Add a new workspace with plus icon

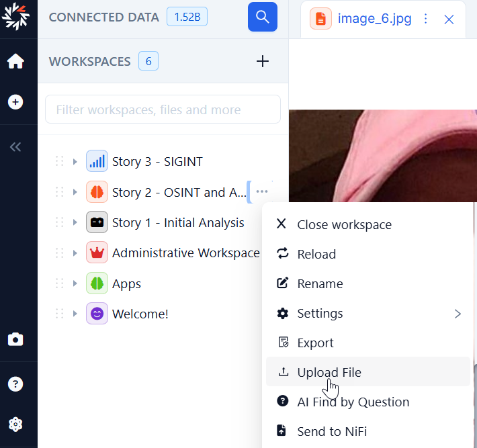(263, 62)
